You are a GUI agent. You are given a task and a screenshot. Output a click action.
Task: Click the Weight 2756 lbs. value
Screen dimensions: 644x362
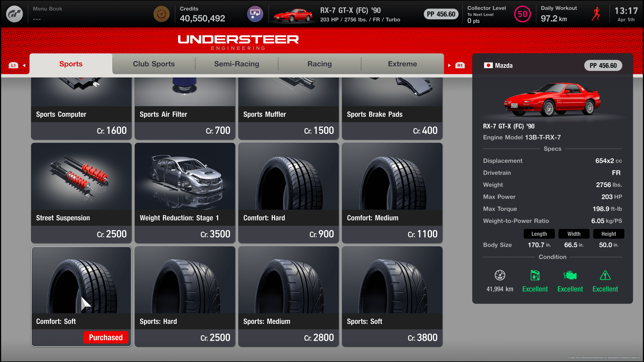tap(609, 185)
